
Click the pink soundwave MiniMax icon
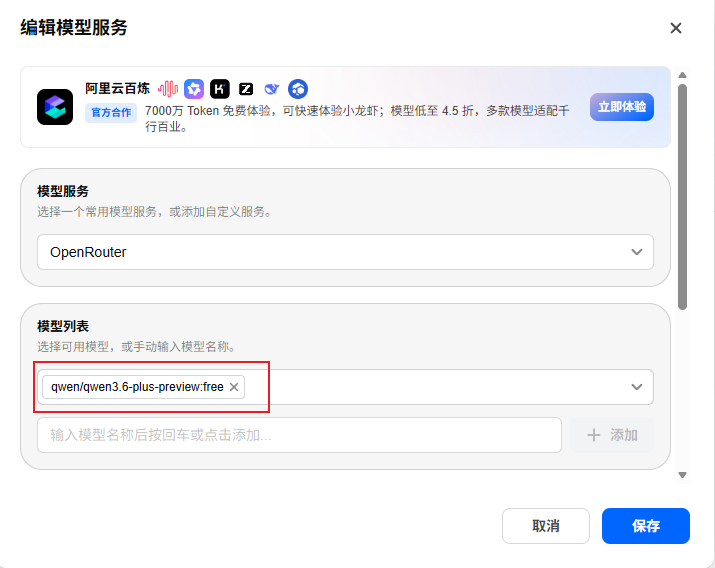click(168, 89)
